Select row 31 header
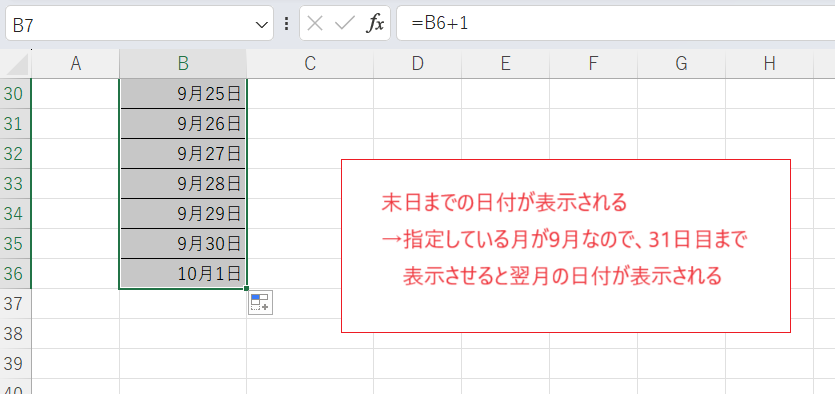 pos(15,124)
